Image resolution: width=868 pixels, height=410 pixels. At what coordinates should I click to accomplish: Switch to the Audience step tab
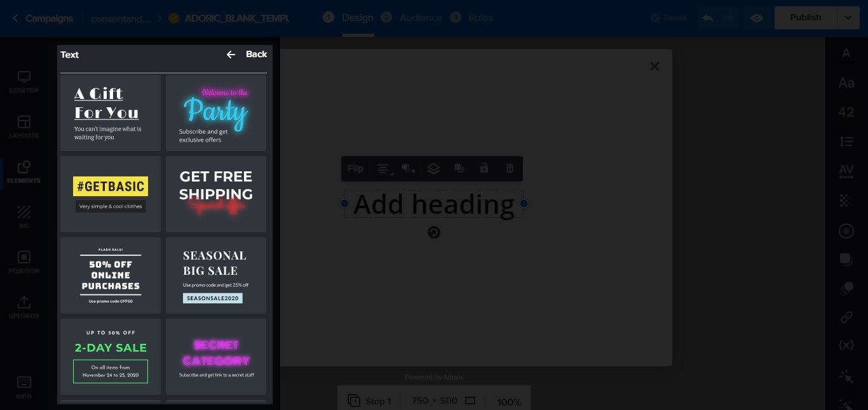[x=412, y=18]
